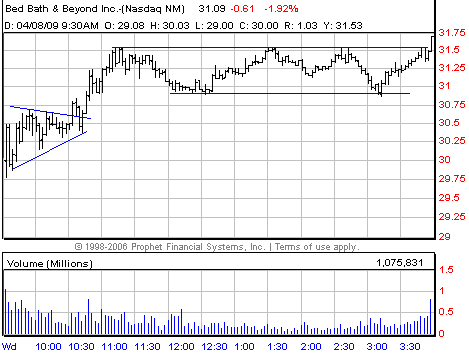Click the 29.75 price axis label
The height and width of the screenshot is (361, 469).
pyautogui.click(x=452, y=179)
